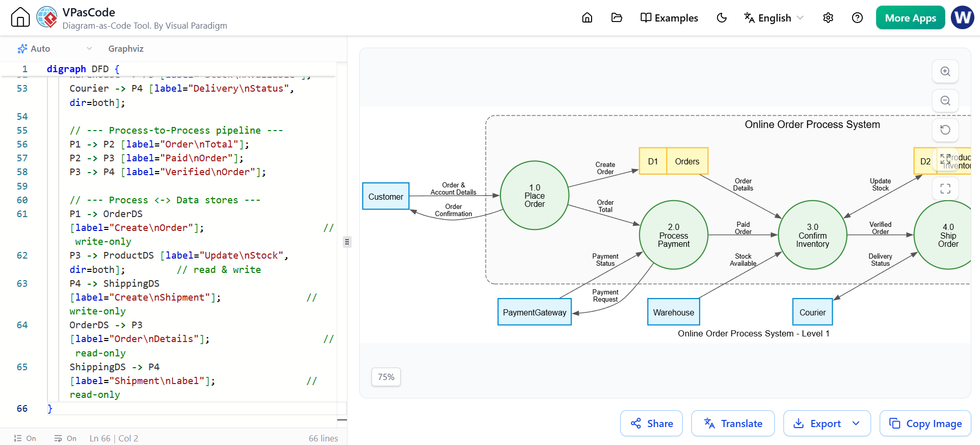The height and width of the screenshot is (445, 980).
Task: Open the Auto detection dropdown
Action: point(54,49)
